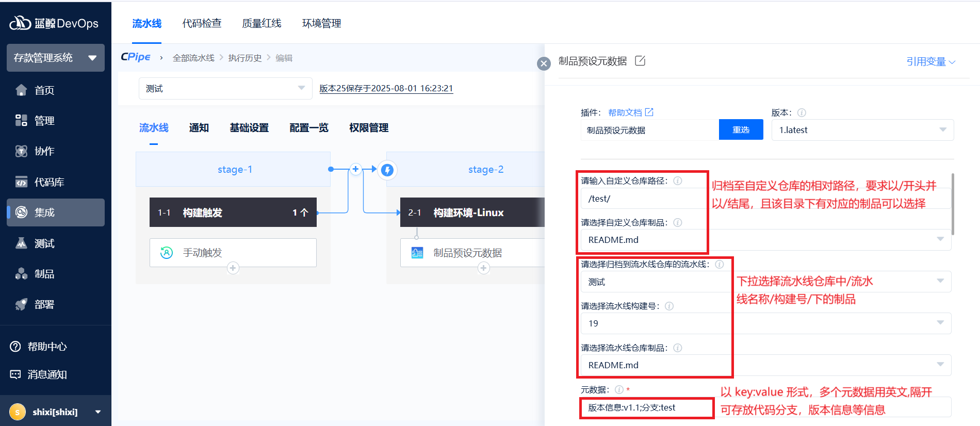The image size is (980, 426).
Task: Switch to the 基础设置 tab
Action: [249, 128]
